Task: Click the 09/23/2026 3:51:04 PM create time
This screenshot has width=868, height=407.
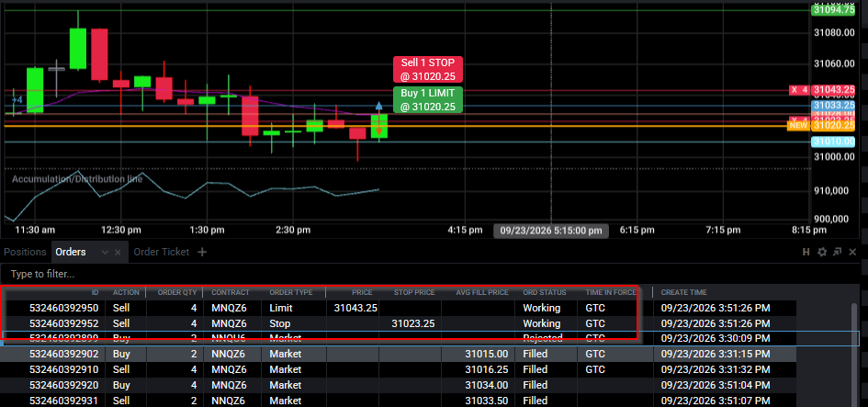Action: coord(716,385)
